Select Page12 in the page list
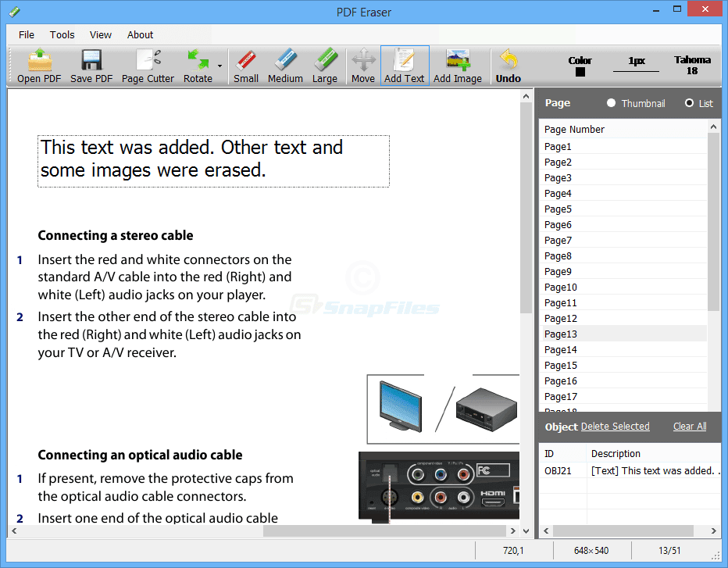The width and height of the screenshot is (728, 568). click(x=623, y=319)
